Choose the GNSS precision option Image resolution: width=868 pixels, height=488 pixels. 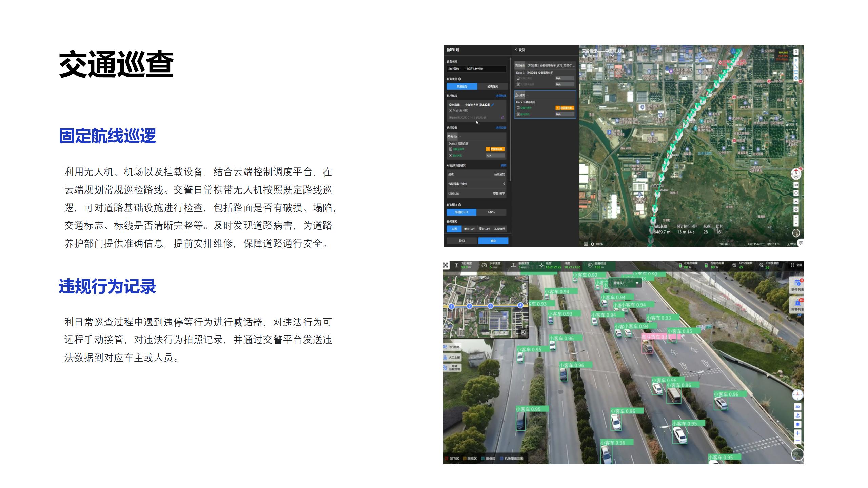coord(491,212)
